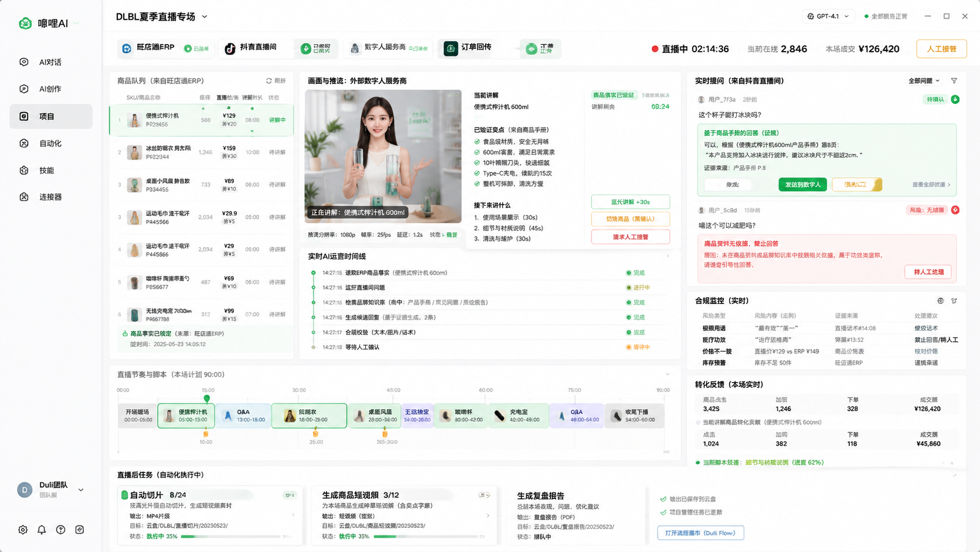Open settings gear in sidebar footer

tap(23, 530)
